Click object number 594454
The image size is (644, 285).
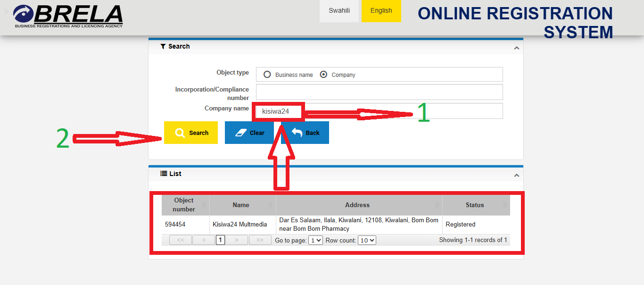click(x=175, y=225)
